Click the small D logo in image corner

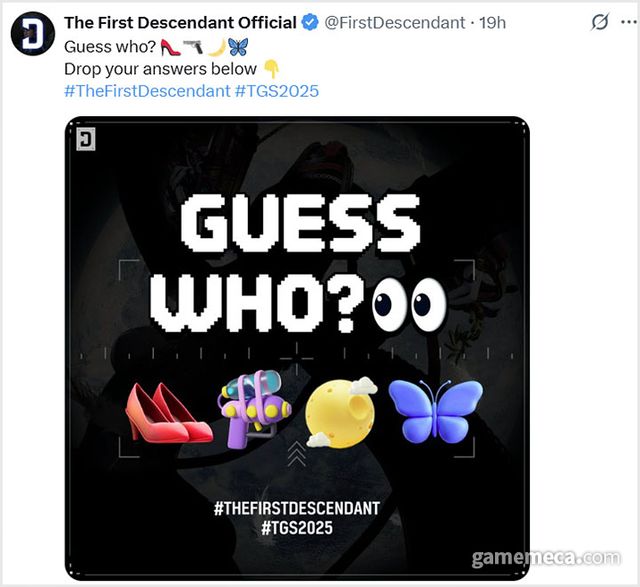click(x=84, y=140)
